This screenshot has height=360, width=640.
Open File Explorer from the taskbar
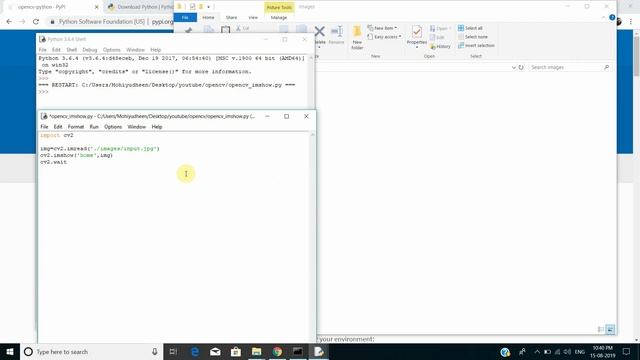coord(256,352)
